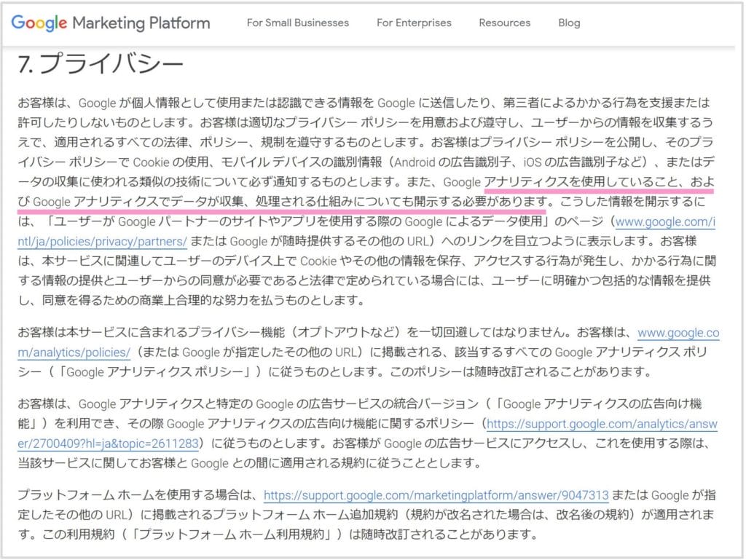Screen dimensions: 746x560
Task: Open the www.google.com/analytics/policies/ link
Action: [678, 333]
